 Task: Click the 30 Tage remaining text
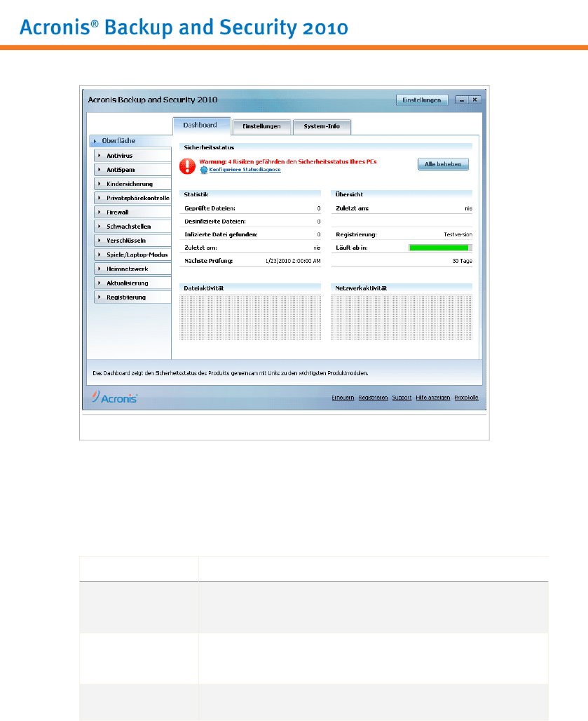point(462,261)
